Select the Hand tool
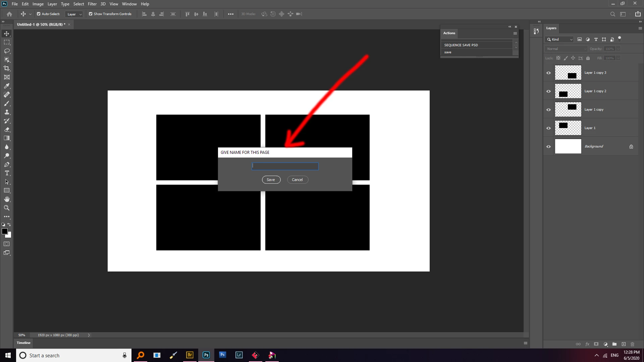644x362 pixels. [x=7, y=199]
